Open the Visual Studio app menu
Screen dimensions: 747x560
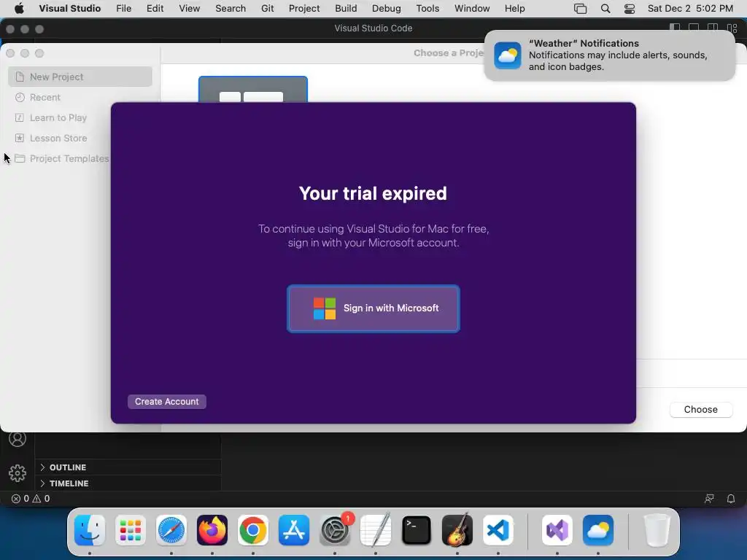point(69,9)
